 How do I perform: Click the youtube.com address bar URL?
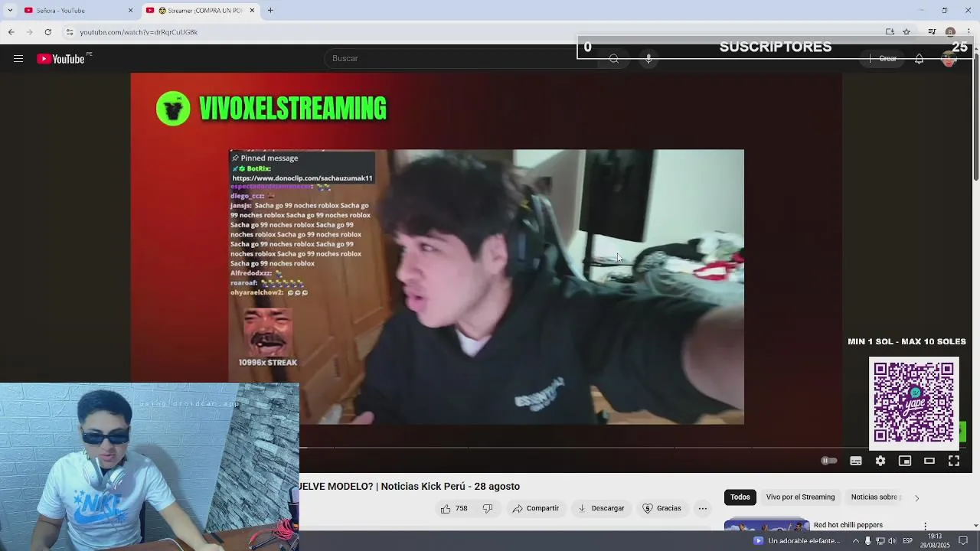pos(139,32)
